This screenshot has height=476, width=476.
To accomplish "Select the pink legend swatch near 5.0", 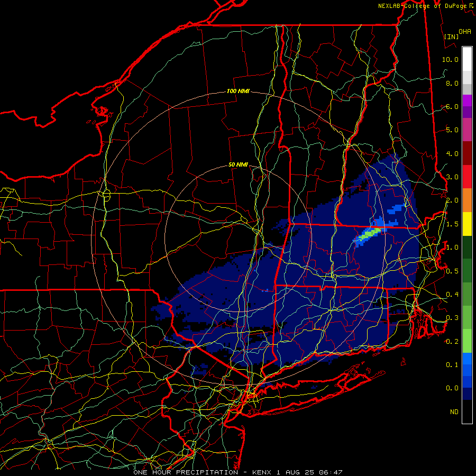I will click(x=467, y=130).
